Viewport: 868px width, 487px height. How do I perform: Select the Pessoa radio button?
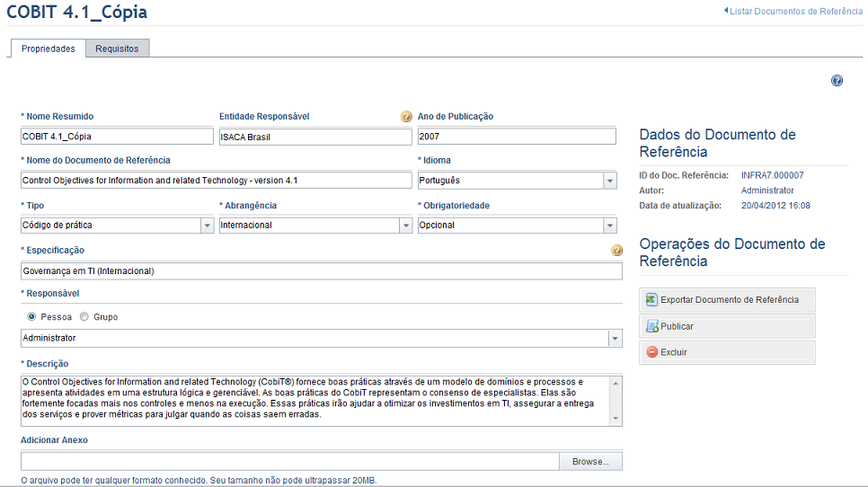[x=31, y=316]
